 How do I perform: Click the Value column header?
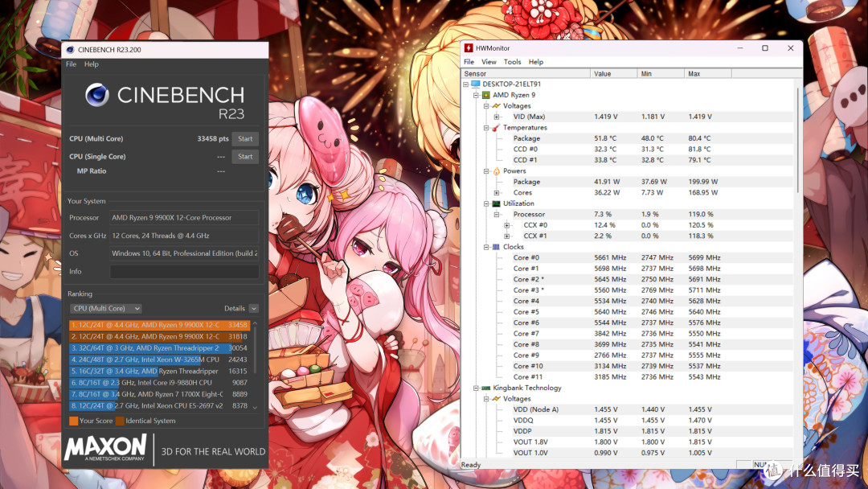(x=614, y=74)
